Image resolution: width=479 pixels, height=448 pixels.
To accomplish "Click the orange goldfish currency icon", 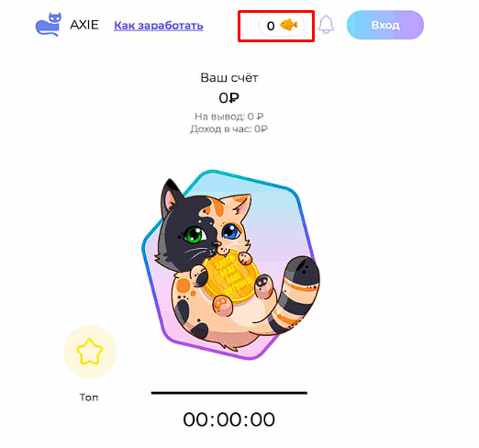I will (289, 25).
